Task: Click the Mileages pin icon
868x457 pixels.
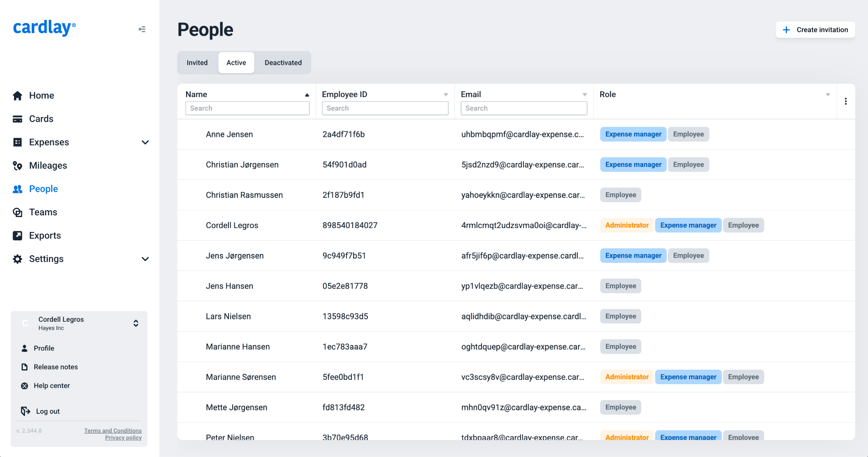Action: (x=17, y=165)
